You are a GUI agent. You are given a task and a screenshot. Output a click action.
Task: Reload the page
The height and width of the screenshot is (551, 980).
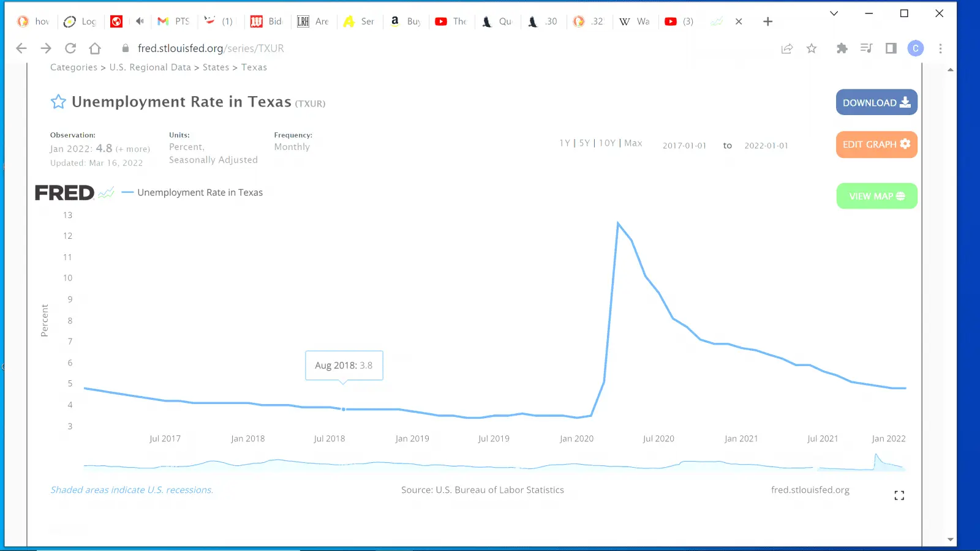click(x=70, y=48)
